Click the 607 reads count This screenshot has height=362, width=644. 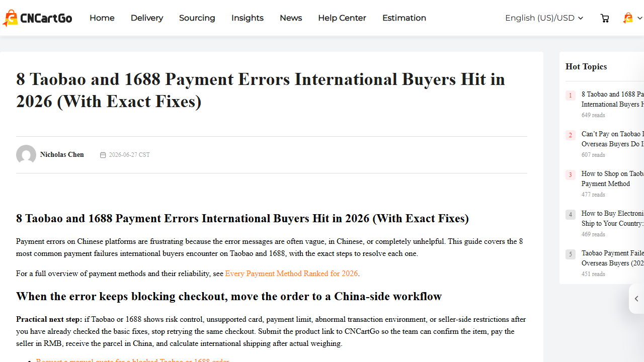pyautogui.click(x=593, y=155)
